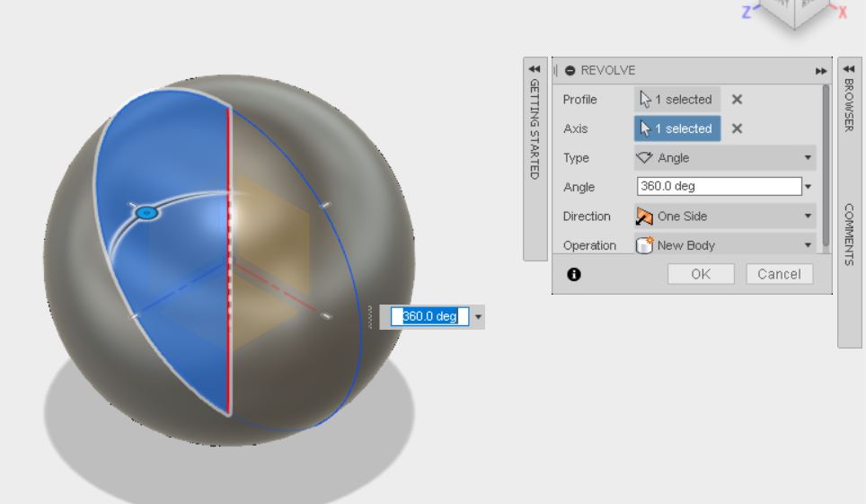Open the Comments side panel
This screenshot has height=504, width=866.
click(x=849, y=234)
